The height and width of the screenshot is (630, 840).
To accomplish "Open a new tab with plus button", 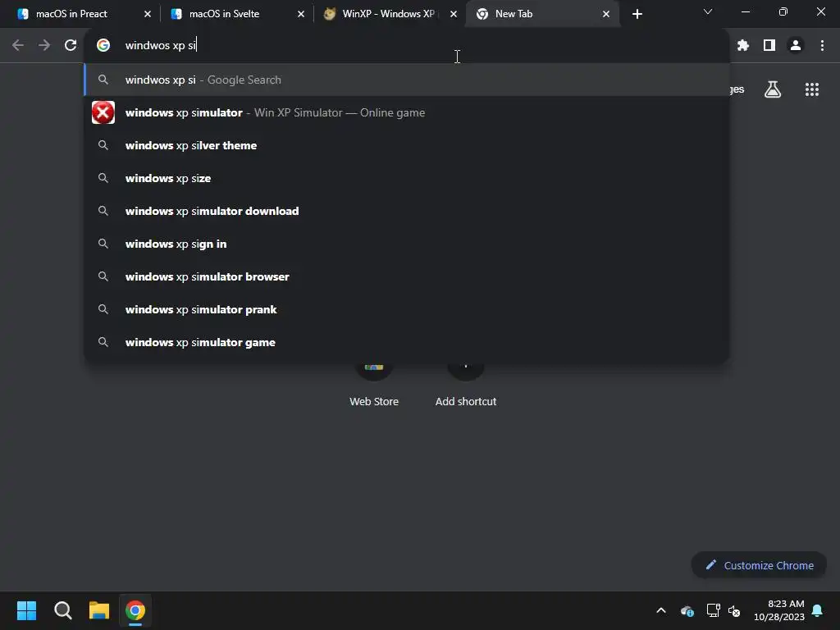I will [637, 14].
